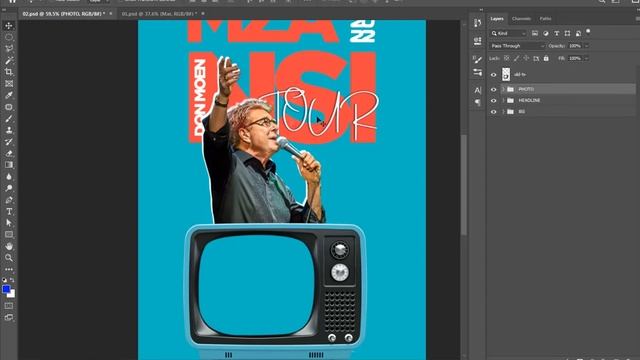This screenshot has width=640, height=360.
Task: Select the Zoom tool
Action: point(9,258)
